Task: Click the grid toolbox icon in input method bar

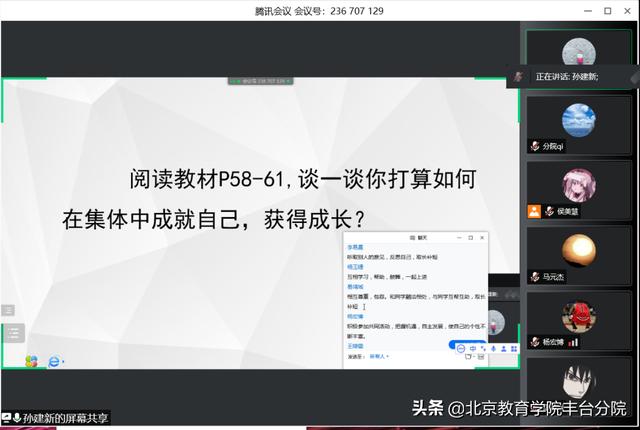Action: tap(514, 348)
